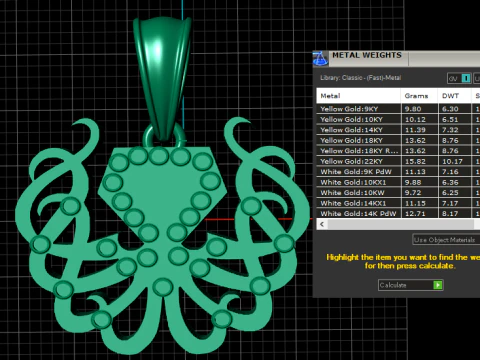Click the Library: Classic - (Fast)-Metal label
Screen dimensions: 480x360
click(x=360, y=78)
